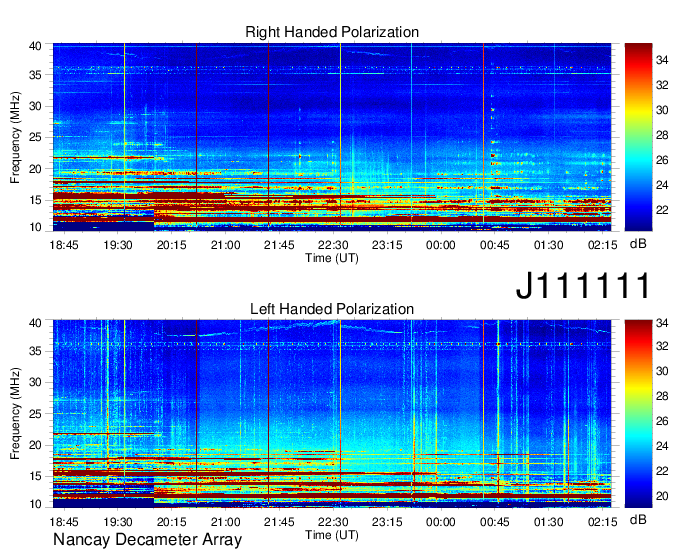Click 18:45 tick on Right Handed time axis
Image resolution: width=680 pixels, height=552 pixels.
64,245
